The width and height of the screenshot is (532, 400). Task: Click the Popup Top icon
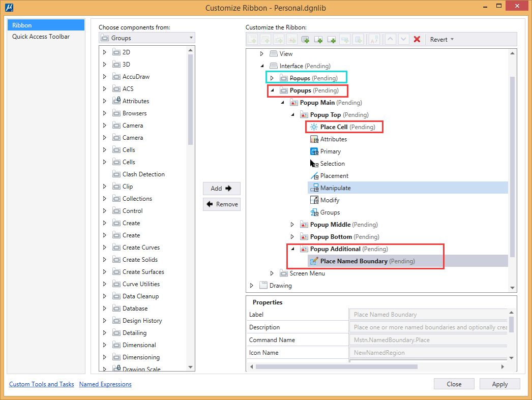(304, 115)
